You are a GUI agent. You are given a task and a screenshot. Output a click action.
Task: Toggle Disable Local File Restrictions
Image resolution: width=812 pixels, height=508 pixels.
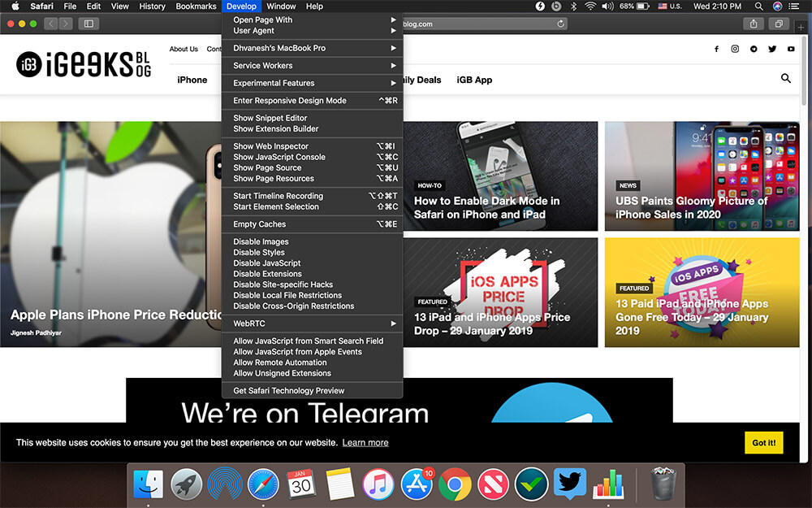coord(313,296)
